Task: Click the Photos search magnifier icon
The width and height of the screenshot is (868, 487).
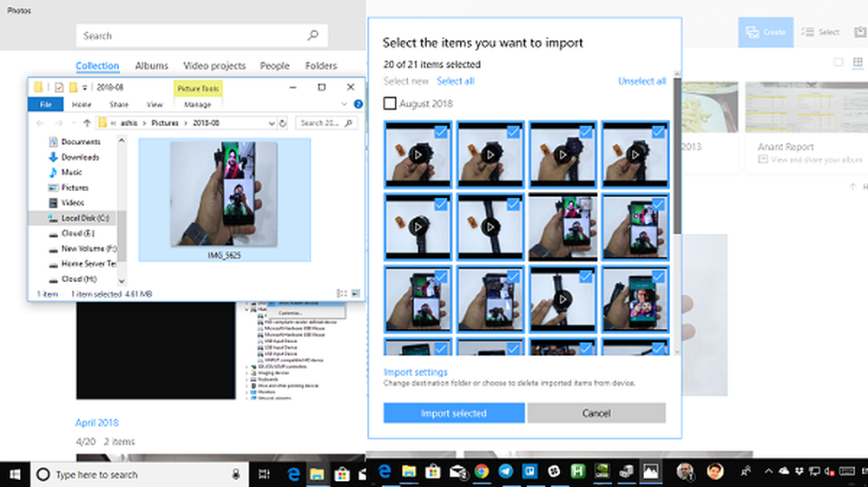Action: [x=312, y=36]
